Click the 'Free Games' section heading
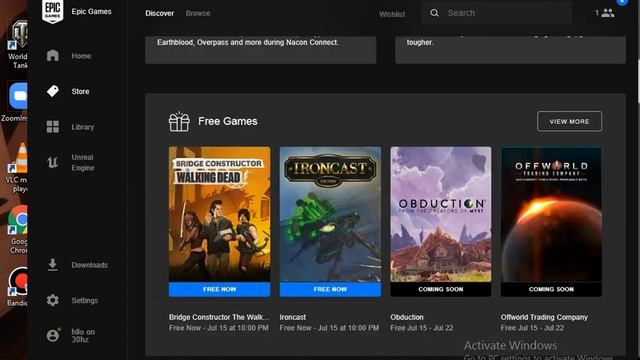The width and height of the screenshot is (640, 360). pos(228,121)
